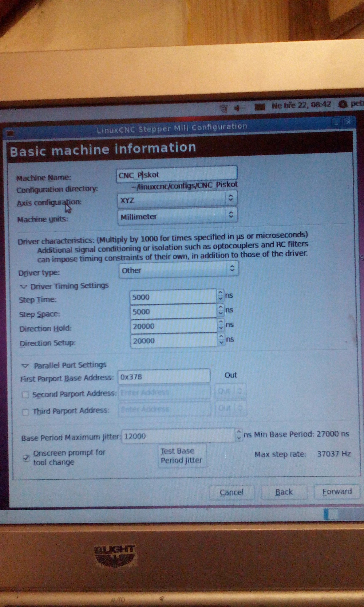Open the Axis configuration XYZ dropdown
Viewport: 364px width, 607px height.
pos(177,199)
